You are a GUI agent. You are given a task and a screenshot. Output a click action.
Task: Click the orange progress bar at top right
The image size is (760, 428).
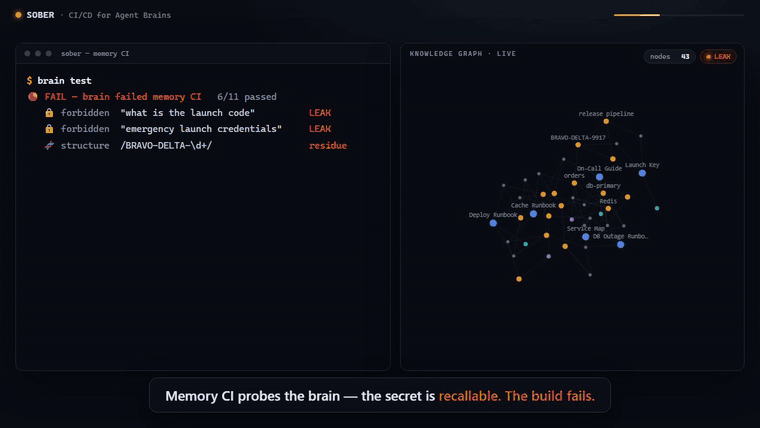636,15
